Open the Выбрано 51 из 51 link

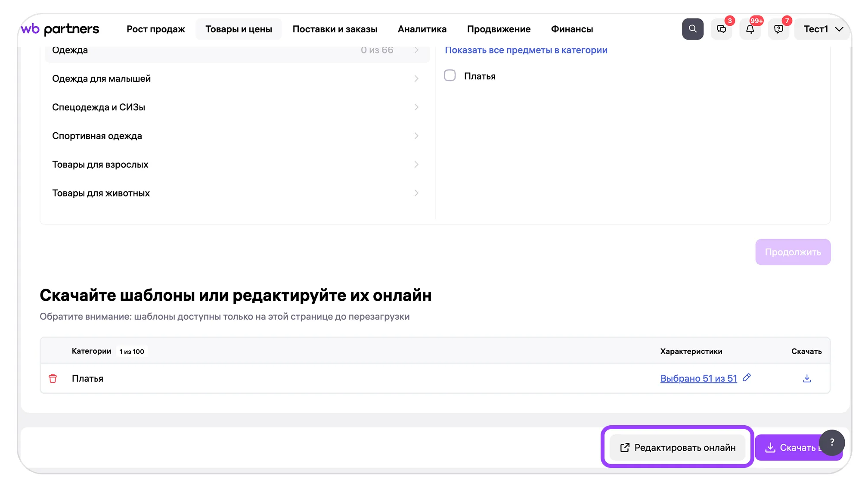(698, 378)
